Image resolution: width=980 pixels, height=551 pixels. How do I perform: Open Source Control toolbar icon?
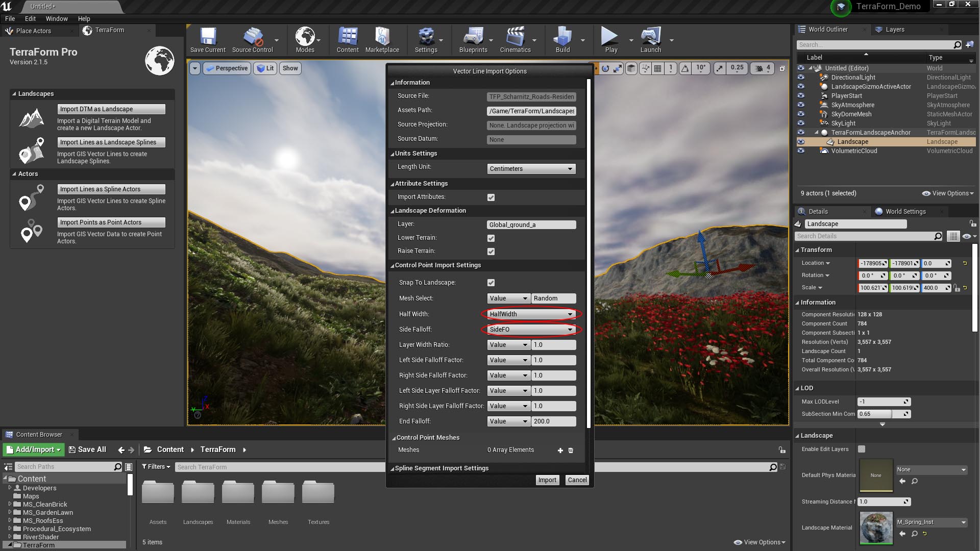point(253,40)
